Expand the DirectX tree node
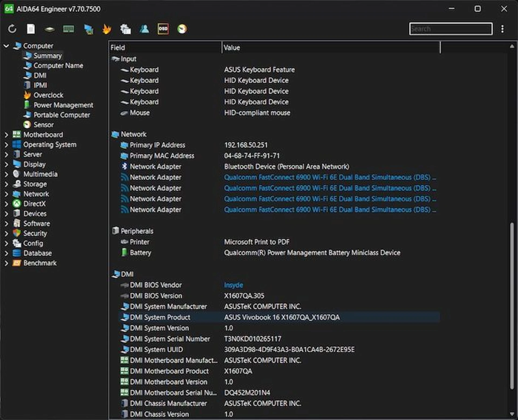This screenshot has width=518, height=420. coord(6,204)
